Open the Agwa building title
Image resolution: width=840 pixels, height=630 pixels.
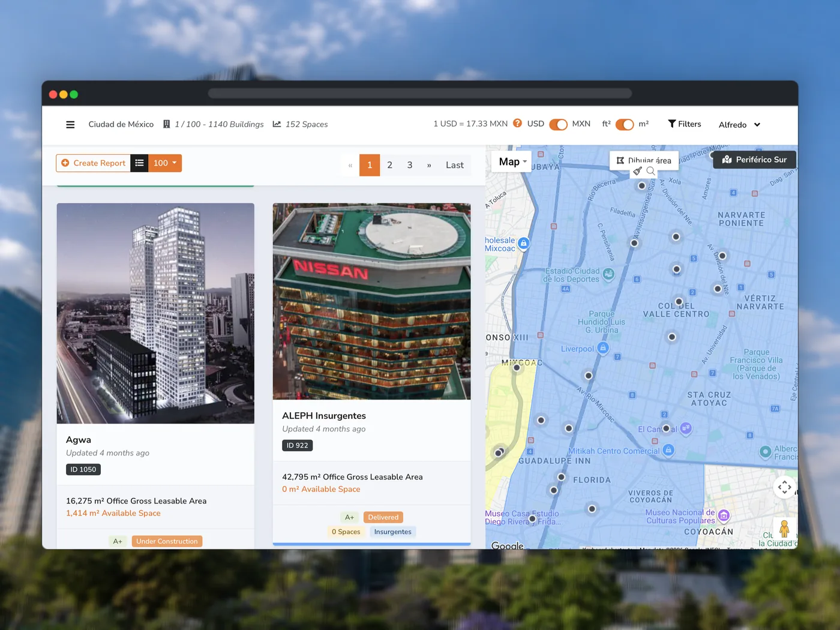click(x=79, y=440)
